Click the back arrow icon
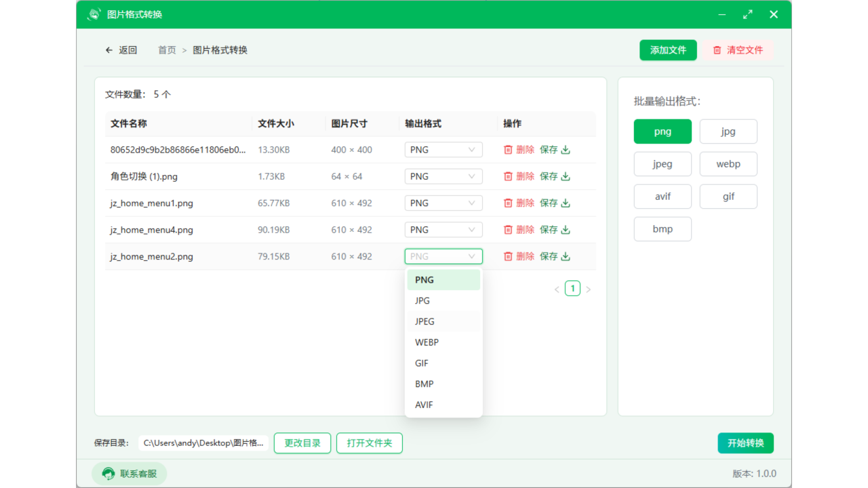Viewport: 868px width, 488px height. (109, 50)
